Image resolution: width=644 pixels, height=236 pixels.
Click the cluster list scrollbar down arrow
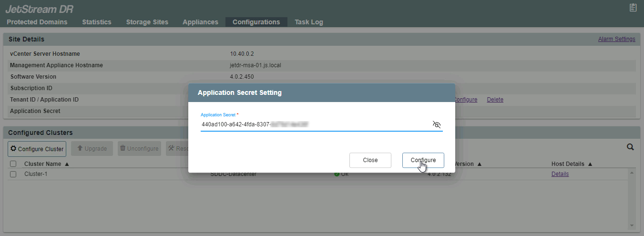point(632,226)
